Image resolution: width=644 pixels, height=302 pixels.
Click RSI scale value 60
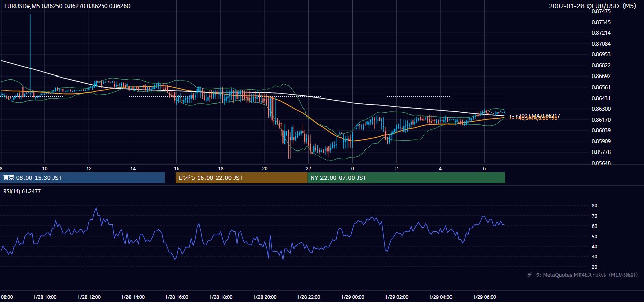click(594, 226)
